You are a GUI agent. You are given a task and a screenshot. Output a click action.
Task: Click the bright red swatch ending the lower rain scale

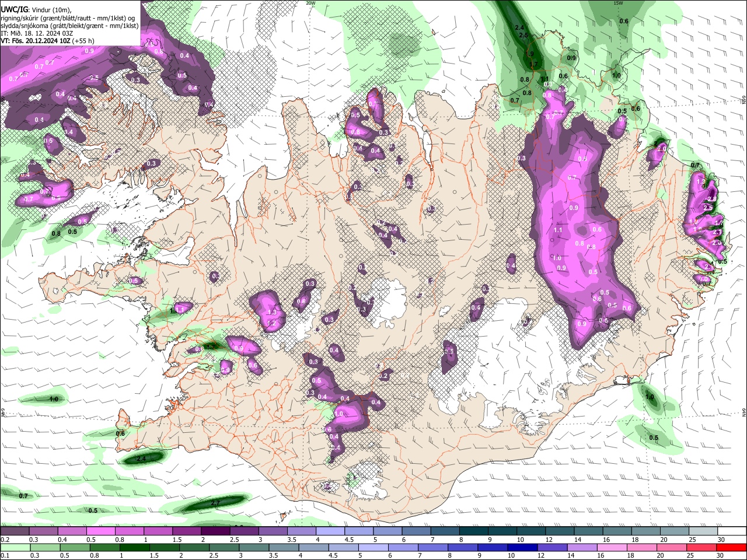[731, 547]
